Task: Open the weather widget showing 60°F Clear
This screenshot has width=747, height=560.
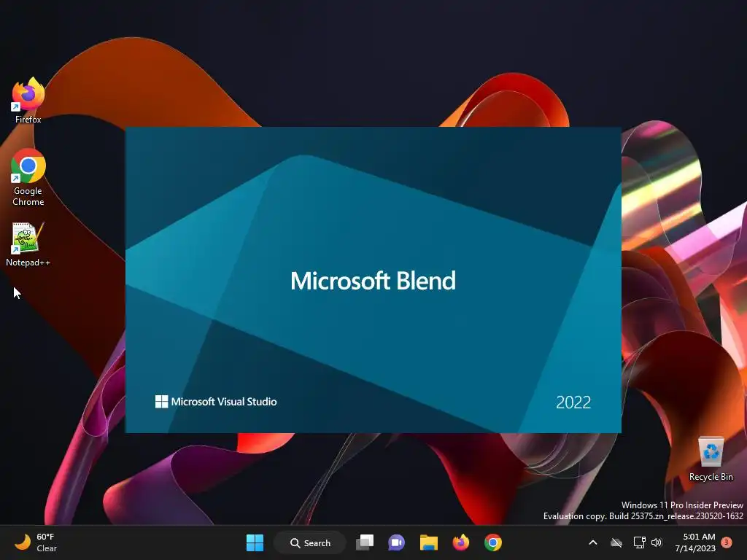Action: 36,542
